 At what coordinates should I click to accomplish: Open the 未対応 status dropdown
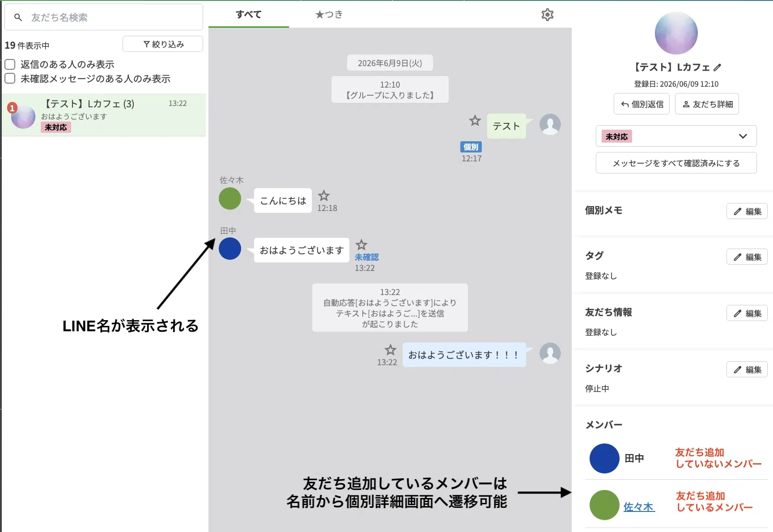676,136
